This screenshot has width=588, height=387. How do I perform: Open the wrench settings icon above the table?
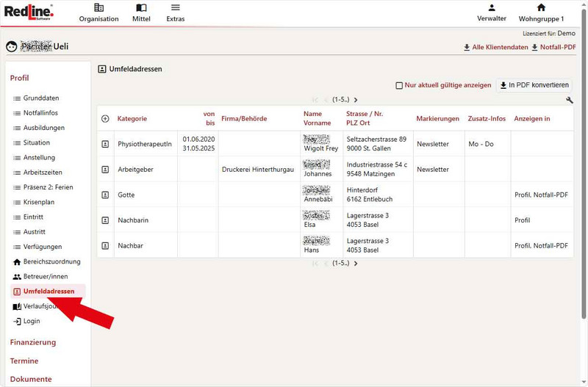tap(570, 100)
